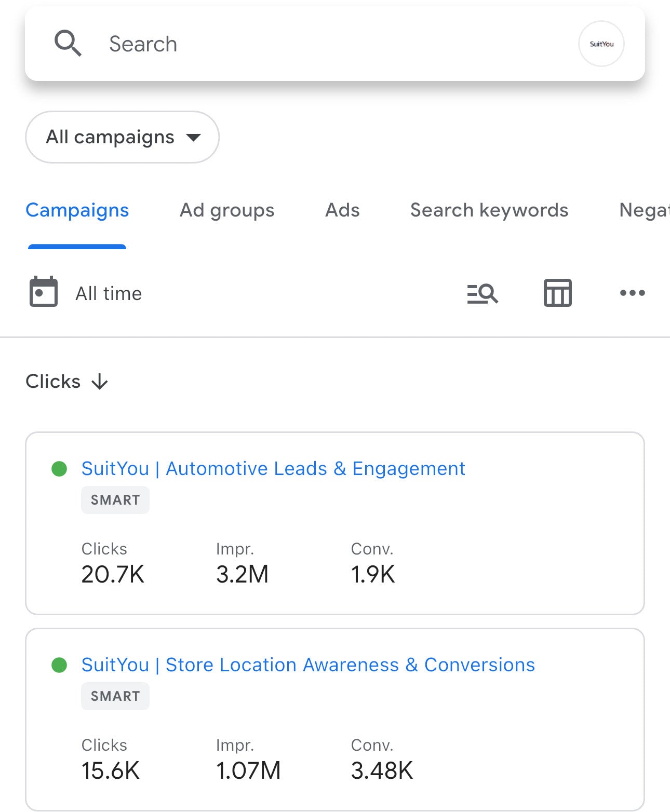Switch to the Search keywords tab
The image size is (670, 812).
click(x=489, y=210)
